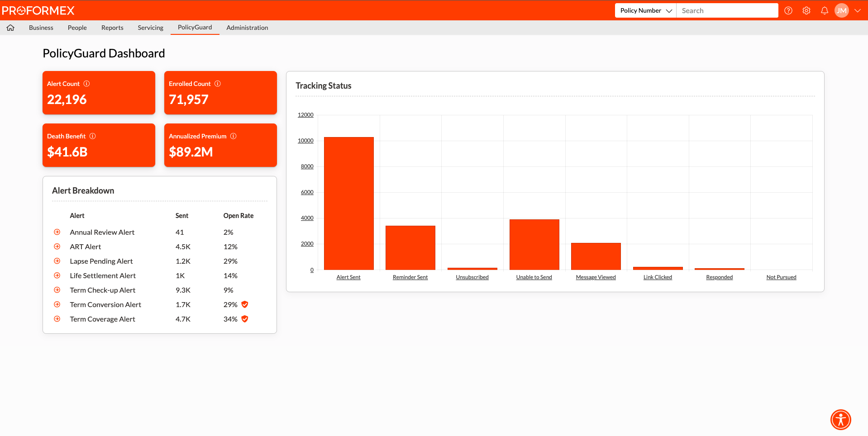The height and width of the screenshot is (436, 868).
Task: Switch to the Servicing tab
Action: (150, 28)
